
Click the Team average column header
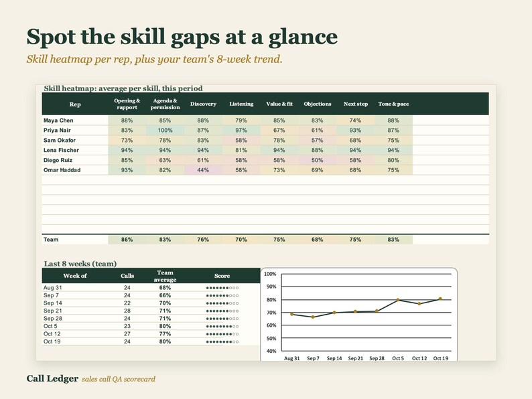tap(165, 276)
